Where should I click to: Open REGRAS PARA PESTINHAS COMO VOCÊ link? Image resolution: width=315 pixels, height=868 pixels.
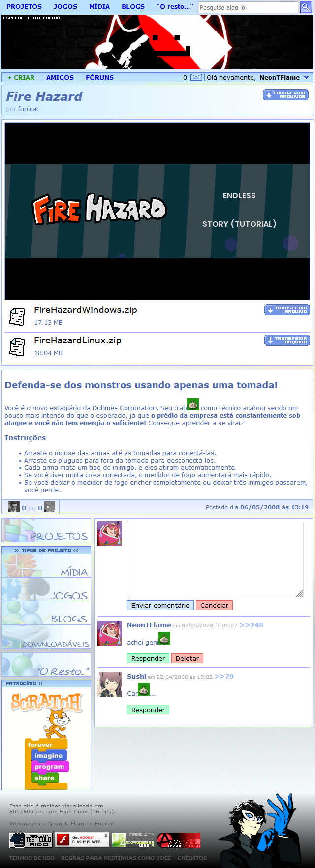[x=116, y=858]
